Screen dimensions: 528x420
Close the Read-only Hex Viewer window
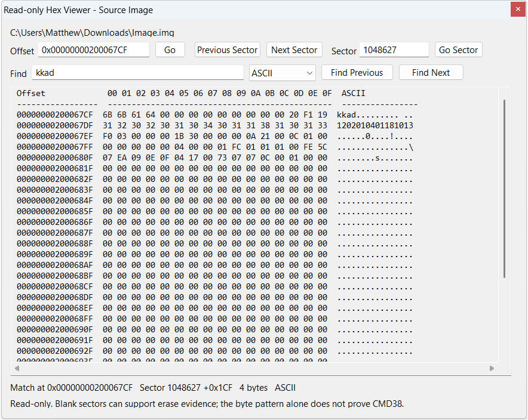(518, 9)
